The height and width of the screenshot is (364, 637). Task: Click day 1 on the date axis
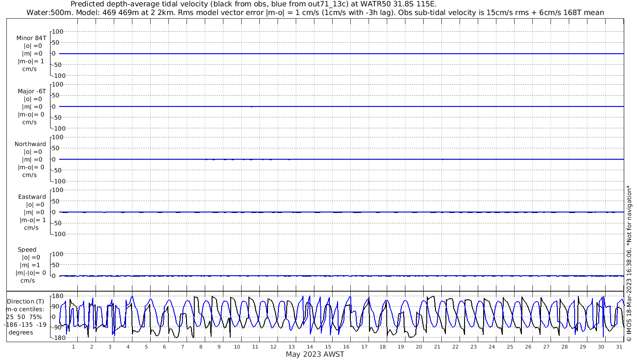click(x=73, y=347)
